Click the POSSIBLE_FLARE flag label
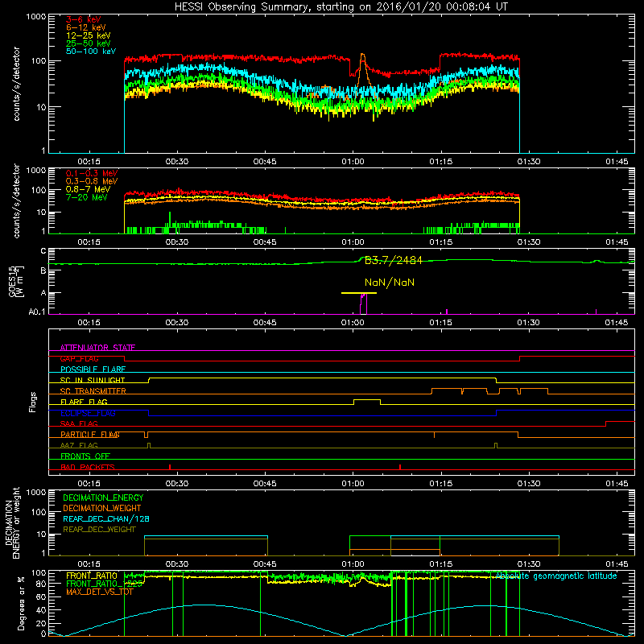 [x=93, y=369]
